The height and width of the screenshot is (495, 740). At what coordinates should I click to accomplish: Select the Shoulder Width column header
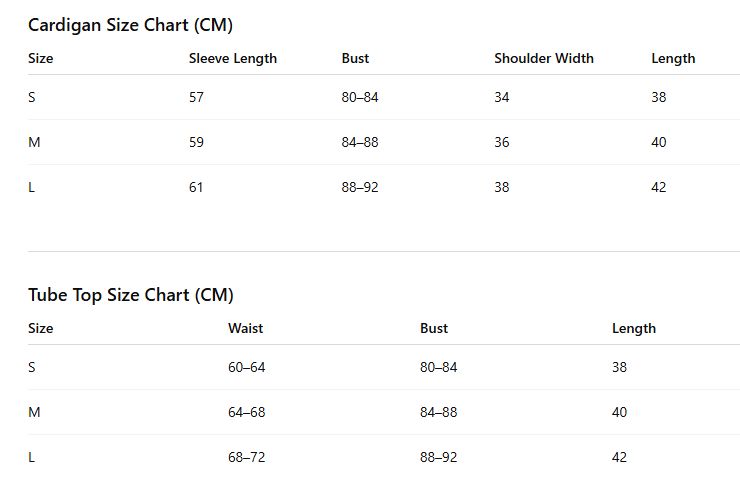[x=544, y=58]
